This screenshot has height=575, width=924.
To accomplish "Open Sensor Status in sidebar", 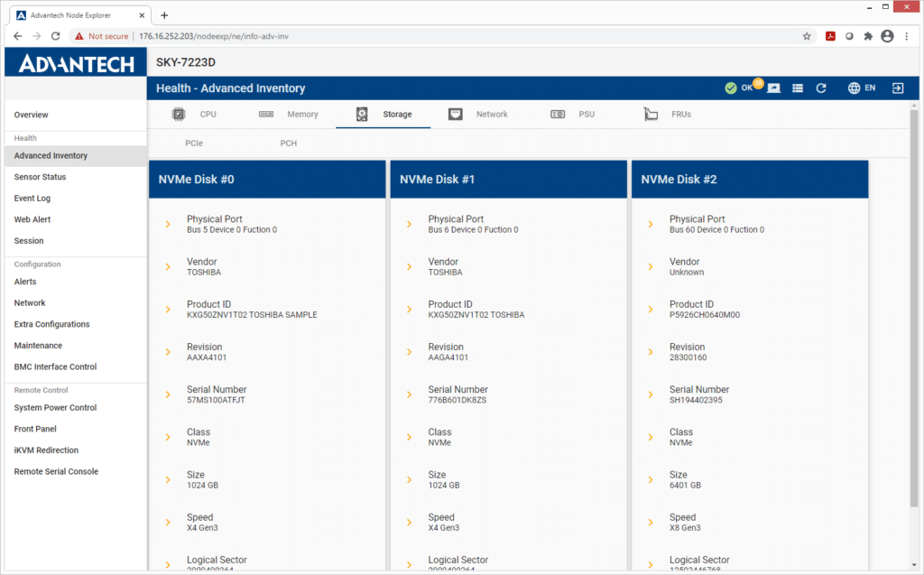I will [40, 177].
